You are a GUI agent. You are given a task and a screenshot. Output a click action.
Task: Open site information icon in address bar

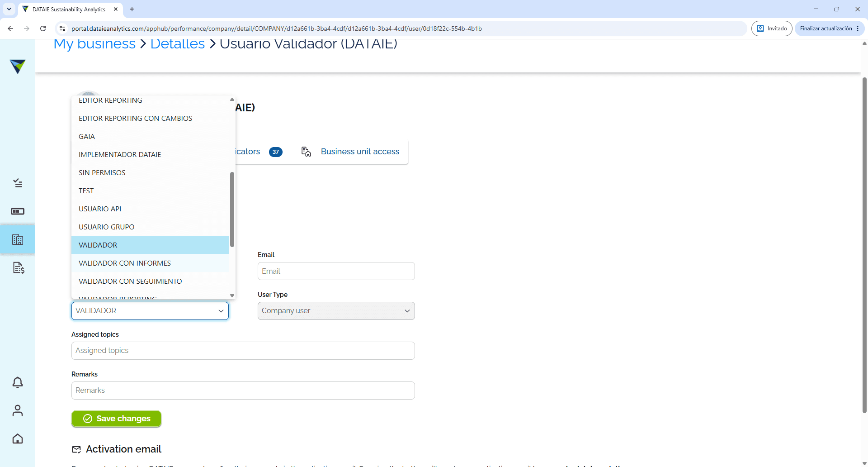pos(62,29)
